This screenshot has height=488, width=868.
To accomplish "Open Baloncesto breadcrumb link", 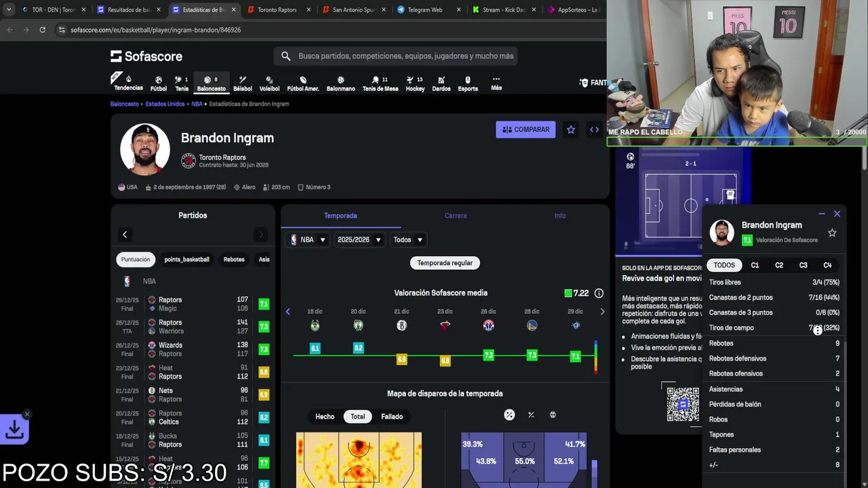I will tap(125, 104).
